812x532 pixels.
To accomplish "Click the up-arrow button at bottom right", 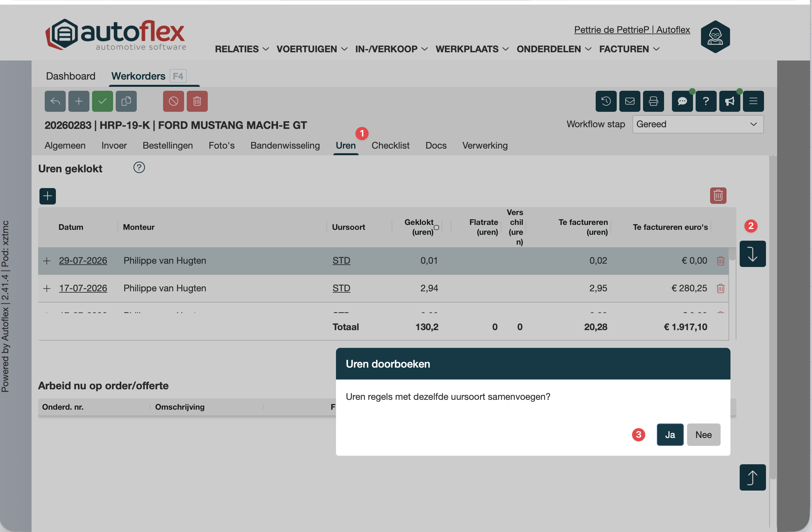I will [x=752, y=477].
